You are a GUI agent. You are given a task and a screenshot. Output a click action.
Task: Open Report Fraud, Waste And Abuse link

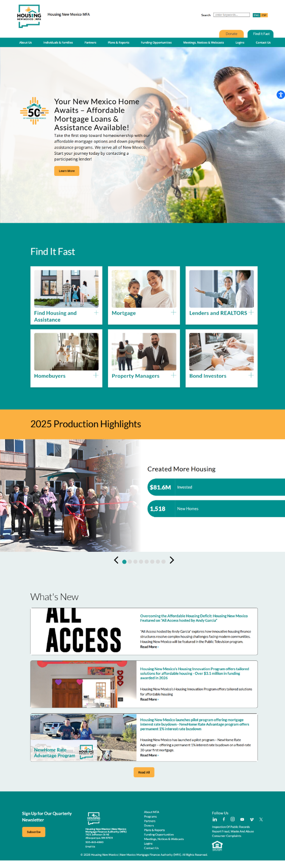pyautogui.click(x=233, y=831)
